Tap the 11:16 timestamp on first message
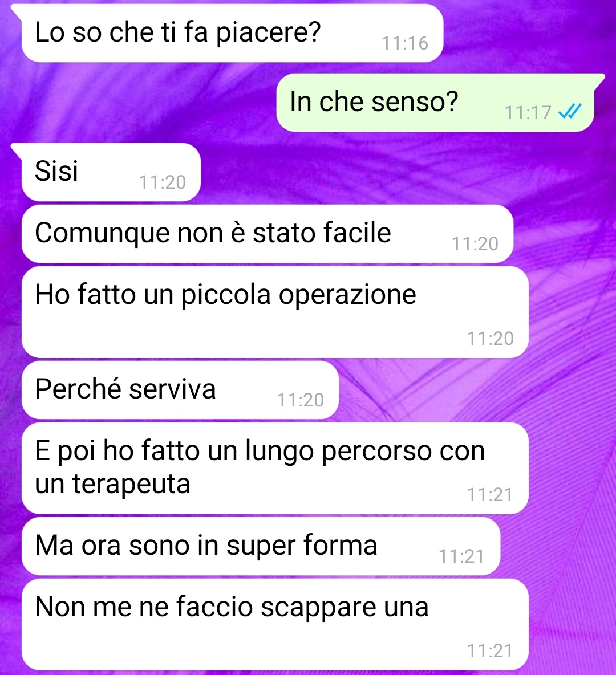The width and height of the screenshot is (616, 675). click(405, 43)
